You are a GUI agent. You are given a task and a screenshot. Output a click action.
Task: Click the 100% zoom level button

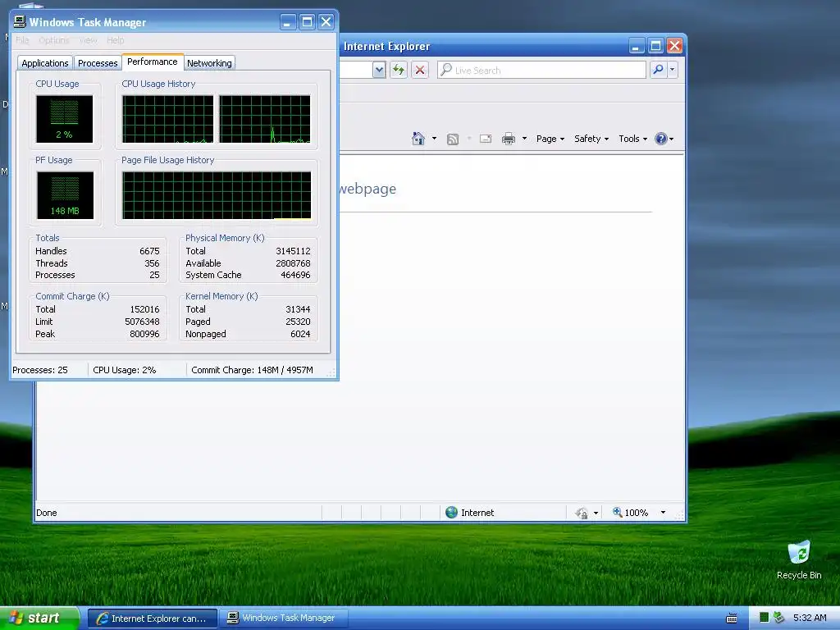coord(631,513)
